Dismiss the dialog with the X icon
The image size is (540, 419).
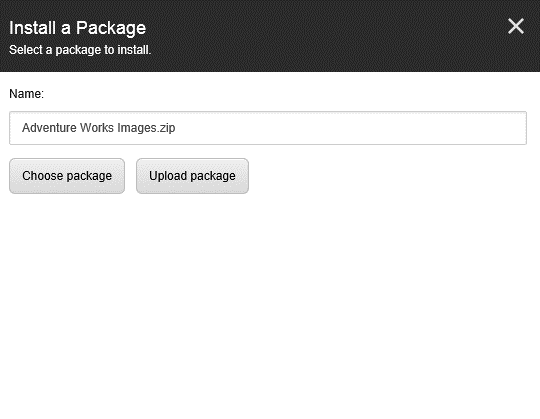[x=516, y=26]
